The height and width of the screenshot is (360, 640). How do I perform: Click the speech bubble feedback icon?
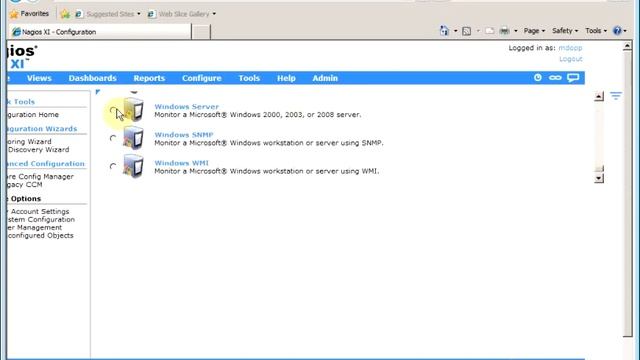click(573, 78)
